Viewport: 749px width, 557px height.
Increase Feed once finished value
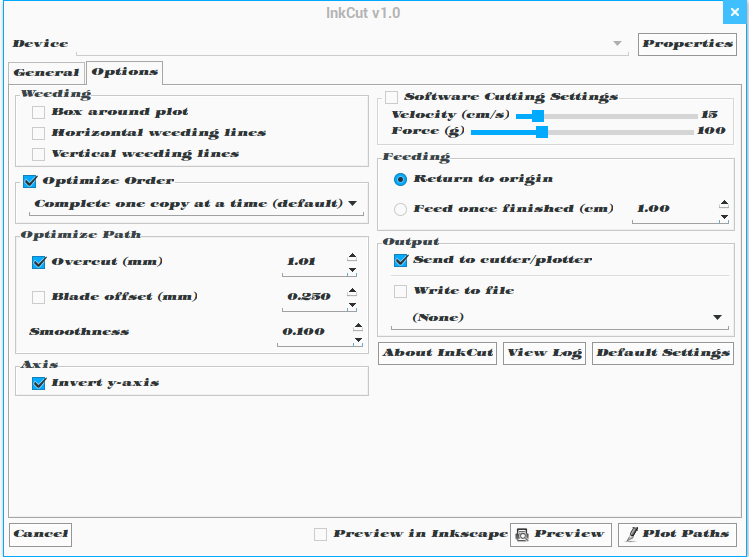[724, 204]
